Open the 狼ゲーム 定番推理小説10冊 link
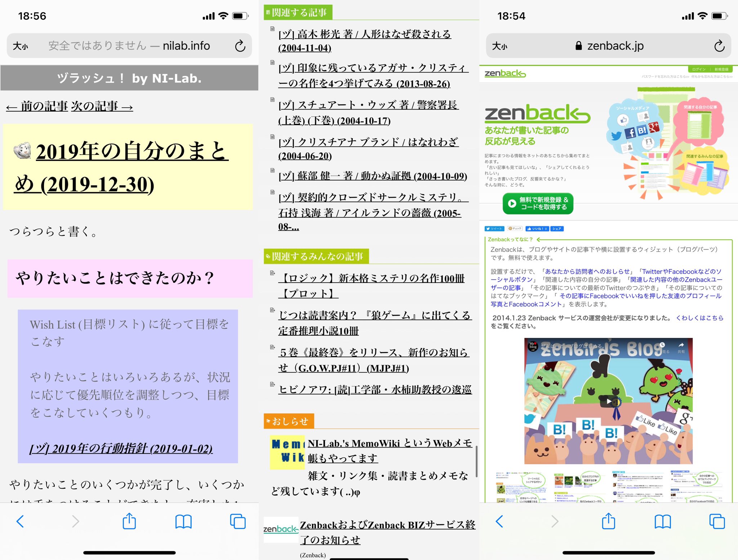This screenshot has width=738, height=560. pyautogui.click(x=375, y=323)
